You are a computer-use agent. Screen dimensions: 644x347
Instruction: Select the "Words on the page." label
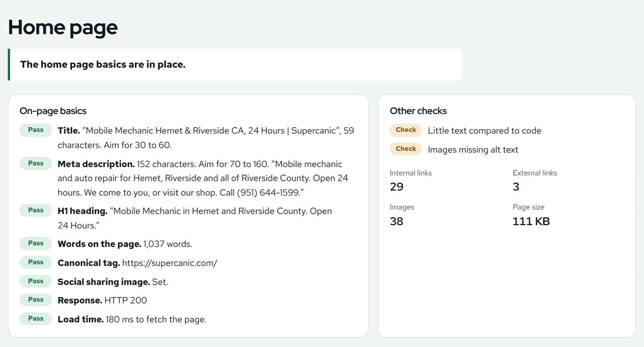click(99, 244)
